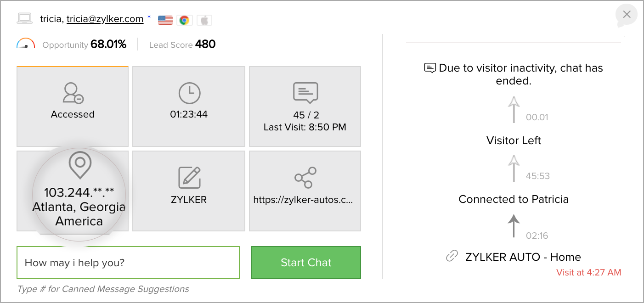Open the ZYLKER AUTO - Home page link
Viewport: 644px width, 303px height.
click(x=523, y=257)
